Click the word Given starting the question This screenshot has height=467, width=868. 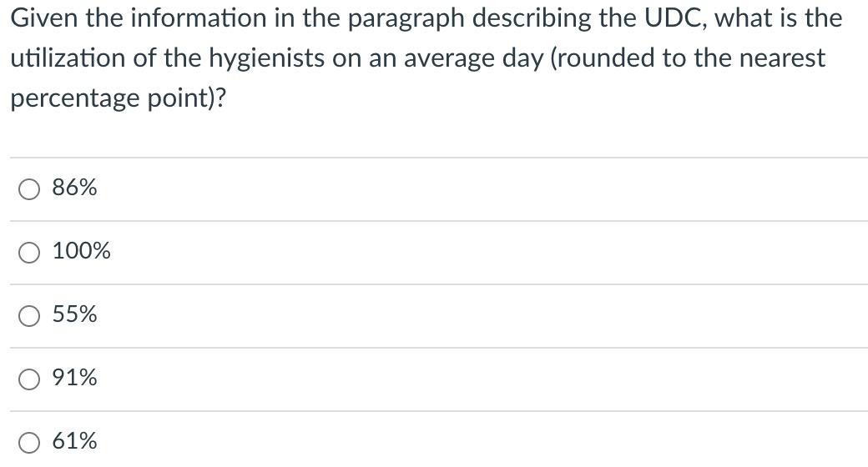click(x=44, y=18)
